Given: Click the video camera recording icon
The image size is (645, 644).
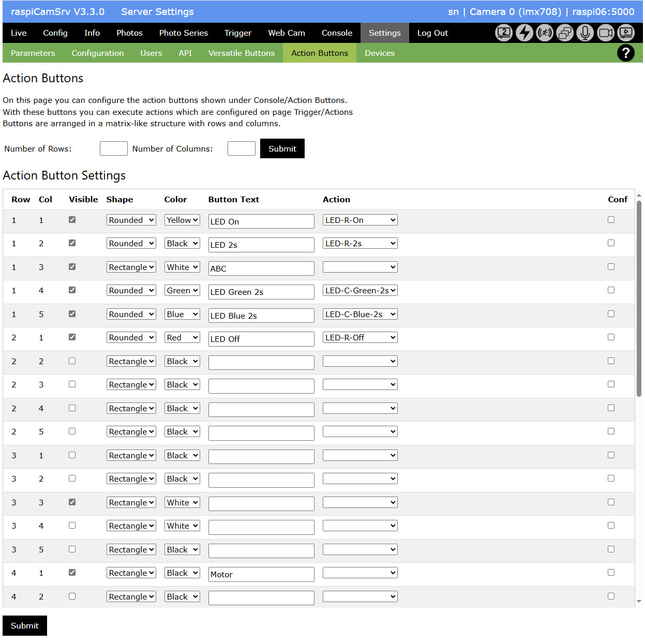Looking at the screenshot, I should pyautogui.click(x=605, y=33).
